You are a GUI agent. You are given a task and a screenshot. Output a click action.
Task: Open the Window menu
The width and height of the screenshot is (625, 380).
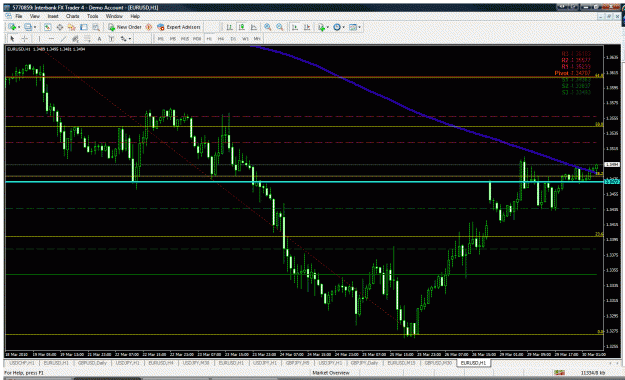(x=114, y=16)
